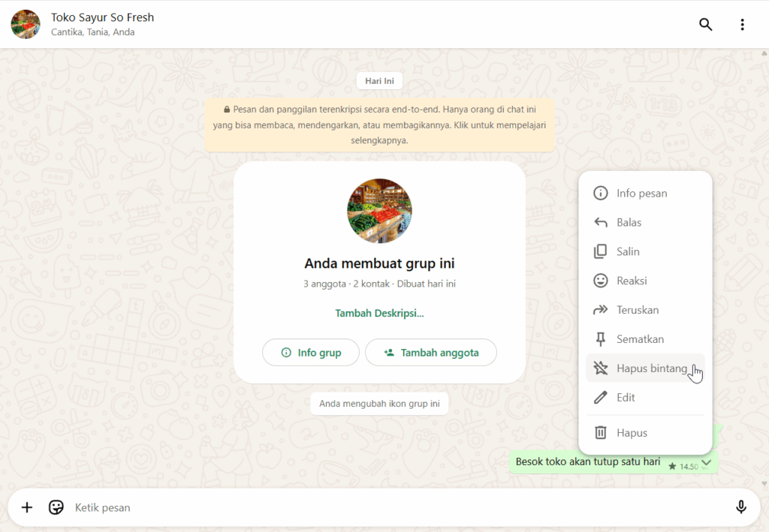This screenshot has width=769, height=532.
Task: Click the plus attach icon
Action: point(27,507)
